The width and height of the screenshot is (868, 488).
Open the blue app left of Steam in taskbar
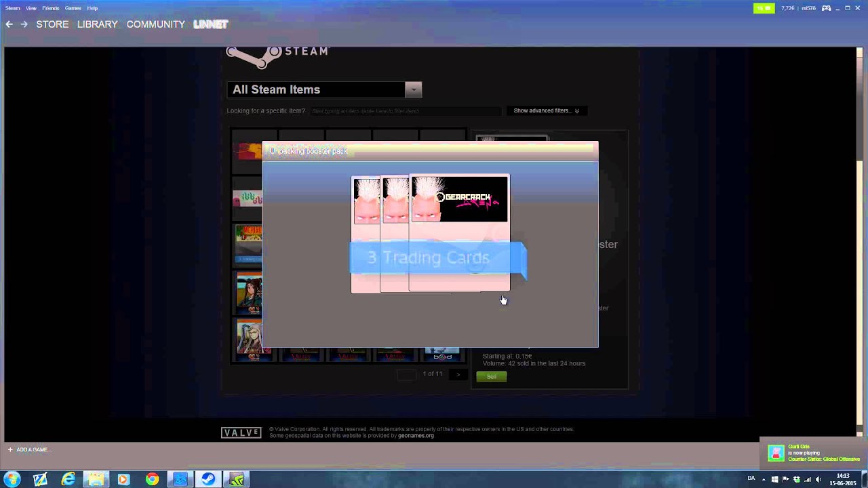coord(180,479)
